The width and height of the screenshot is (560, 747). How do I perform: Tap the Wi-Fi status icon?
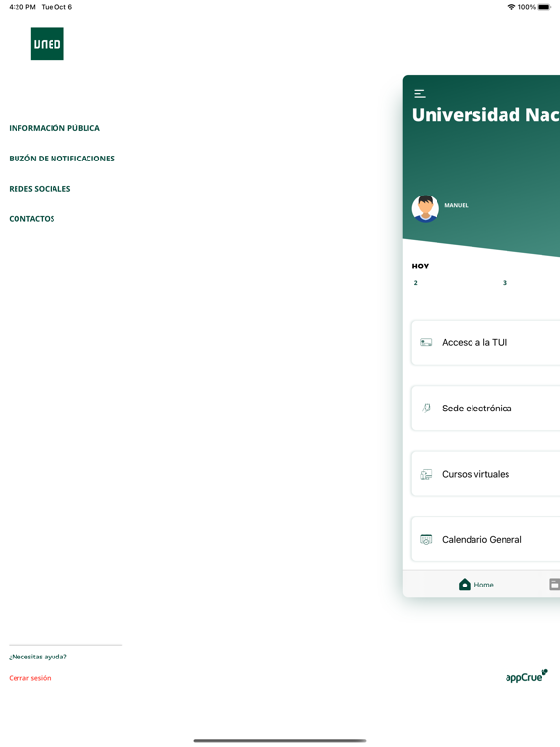pos(512,7)
